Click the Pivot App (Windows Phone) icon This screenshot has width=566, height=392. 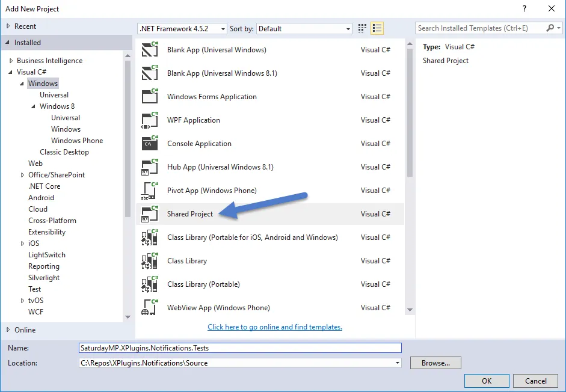click(150, 191)
